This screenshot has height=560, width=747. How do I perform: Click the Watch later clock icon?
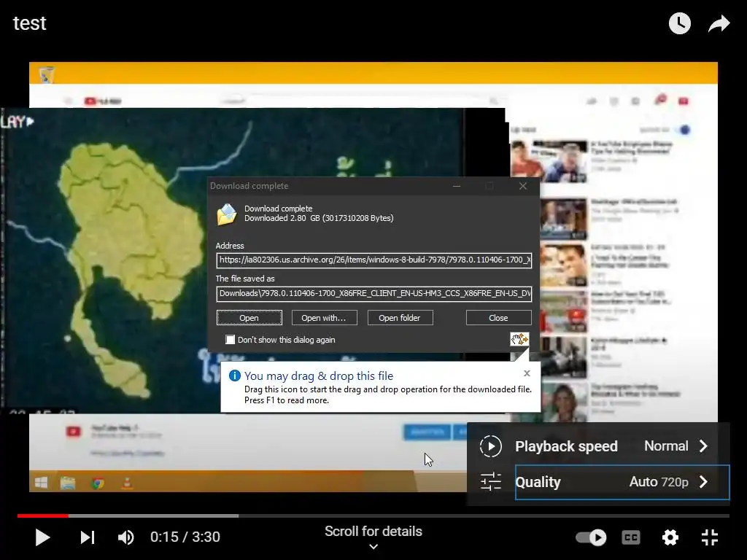pyautogui.click(x=680, y=23)
